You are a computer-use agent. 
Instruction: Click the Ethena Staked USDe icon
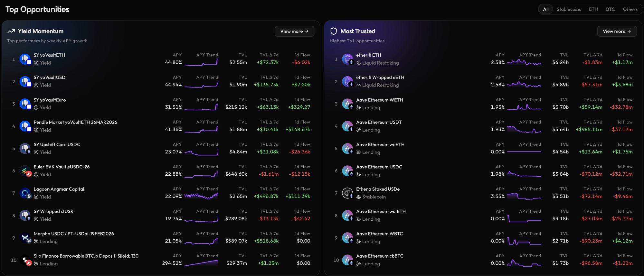(347, 193)
